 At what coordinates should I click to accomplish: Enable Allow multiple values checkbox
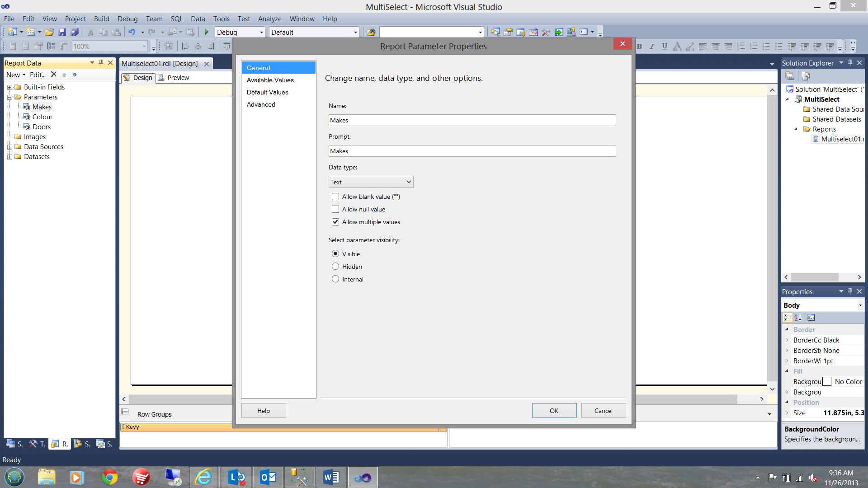click(335, 222)
